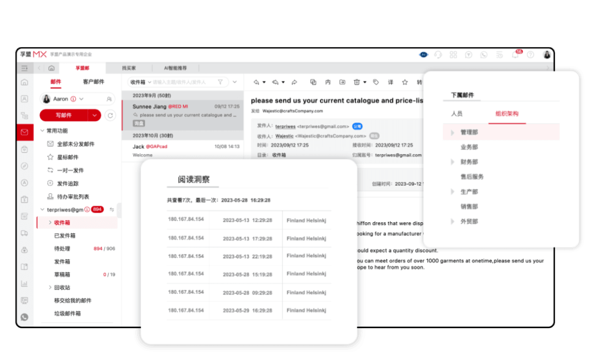Open the notification bell showing 16 alerts
The image size is (593, 364).
coord(516,54)
